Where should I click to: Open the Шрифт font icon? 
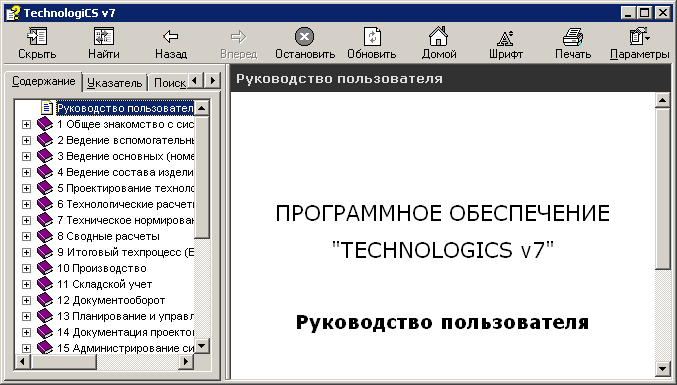click(505, 38)
